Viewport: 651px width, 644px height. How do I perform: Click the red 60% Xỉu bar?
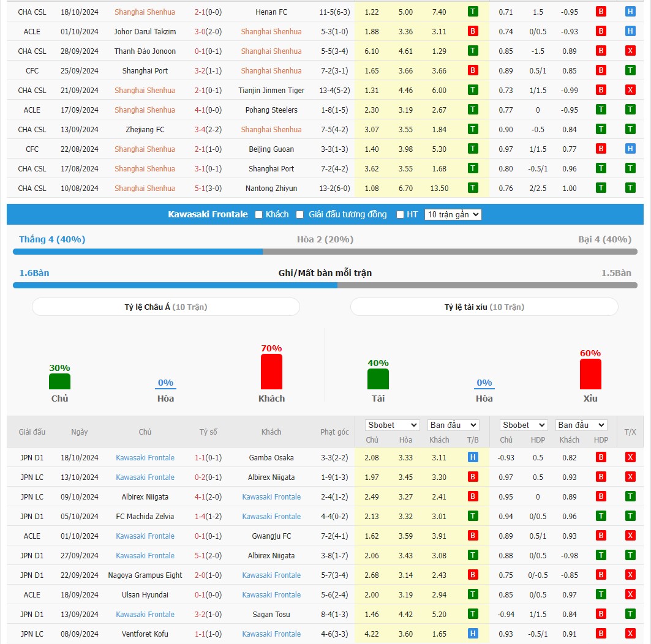pyautogui.click(x=590, y=374)
